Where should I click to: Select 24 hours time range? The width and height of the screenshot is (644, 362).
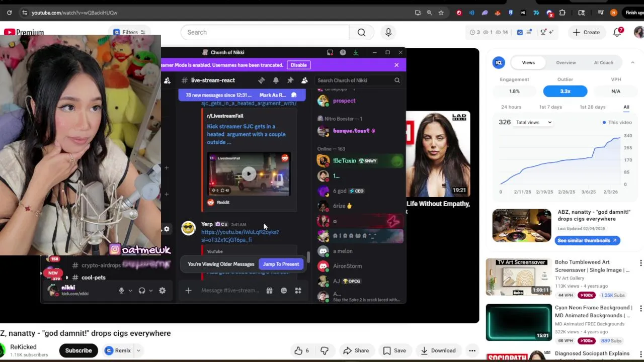click(511, 107)
